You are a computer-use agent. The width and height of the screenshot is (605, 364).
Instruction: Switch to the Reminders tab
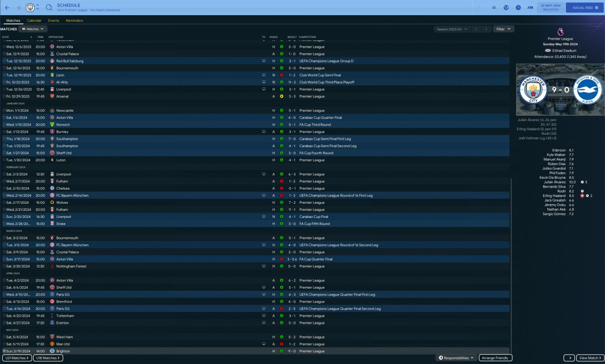click(x=74, y=21)
